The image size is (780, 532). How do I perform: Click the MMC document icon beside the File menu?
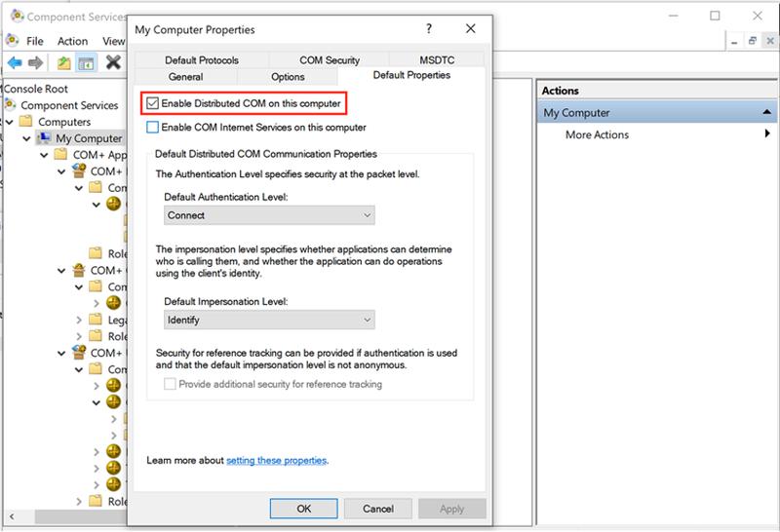pos(13,40)
